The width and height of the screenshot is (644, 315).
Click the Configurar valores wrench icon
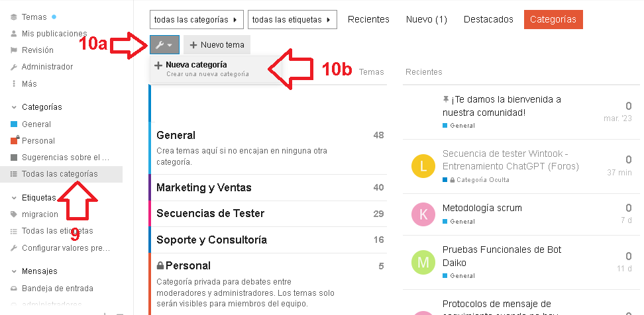pos(14,247)
